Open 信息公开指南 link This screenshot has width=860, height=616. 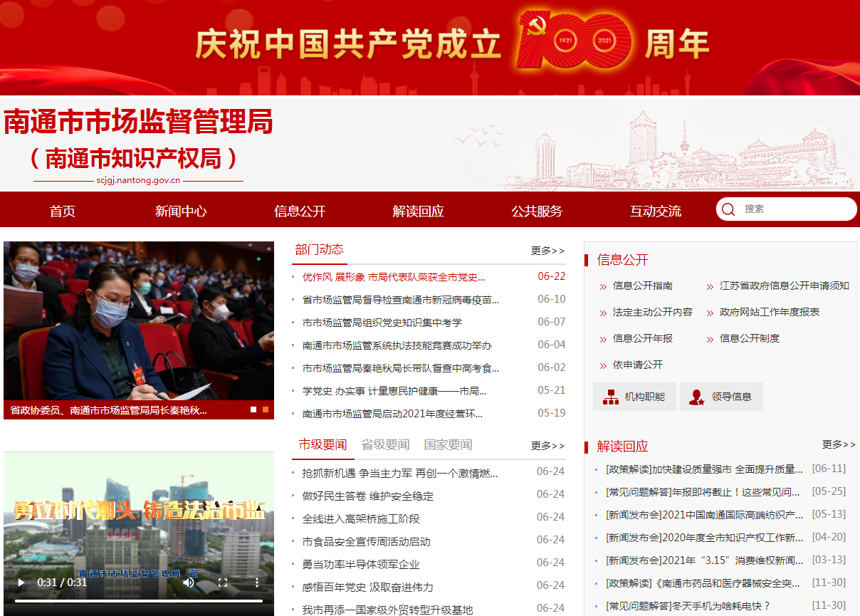(642, 286)
